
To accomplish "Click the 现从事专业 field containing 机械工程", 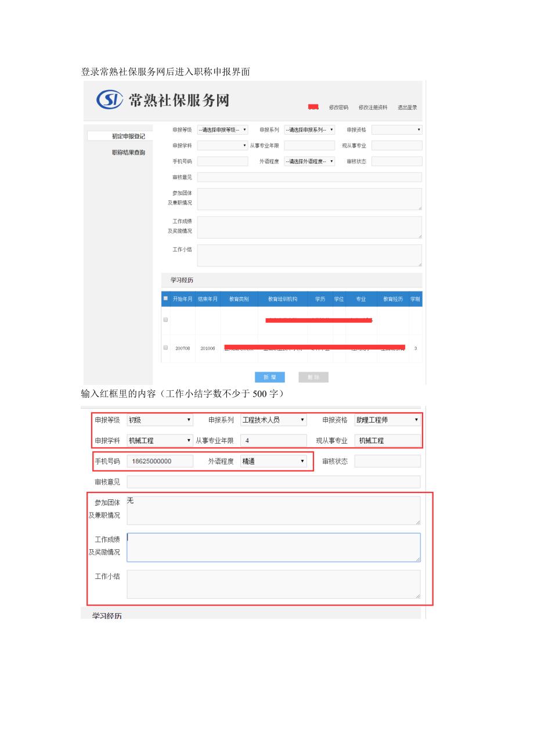I will coord(387,441).
